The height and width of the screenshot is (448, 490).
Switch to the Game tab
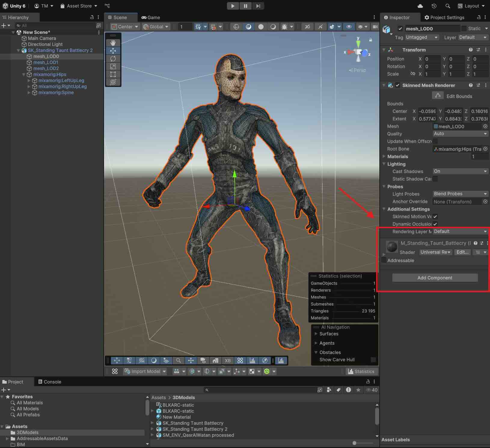(151, 17)
